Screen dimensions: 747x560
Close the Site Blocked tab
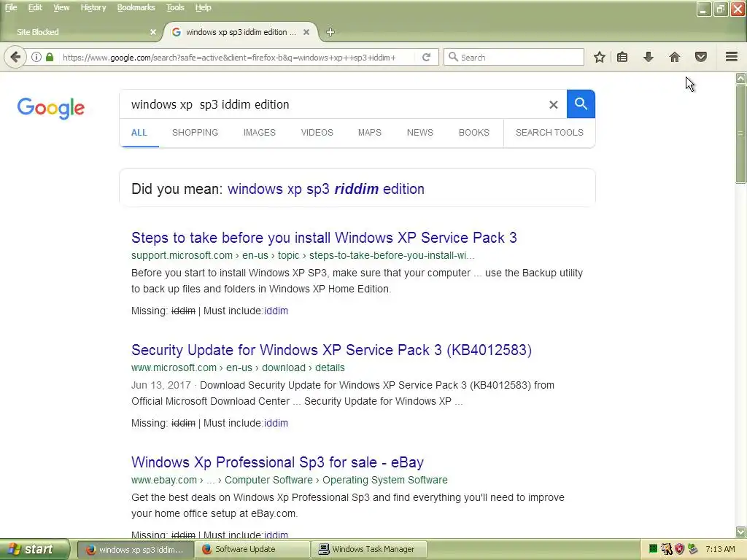[x=153, y=32]
